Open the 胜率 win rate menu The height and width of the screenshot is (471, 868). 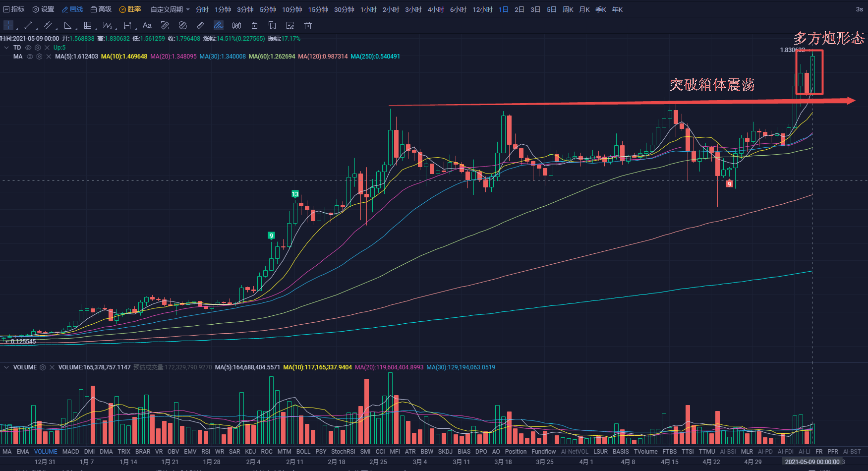pos(130,9)
